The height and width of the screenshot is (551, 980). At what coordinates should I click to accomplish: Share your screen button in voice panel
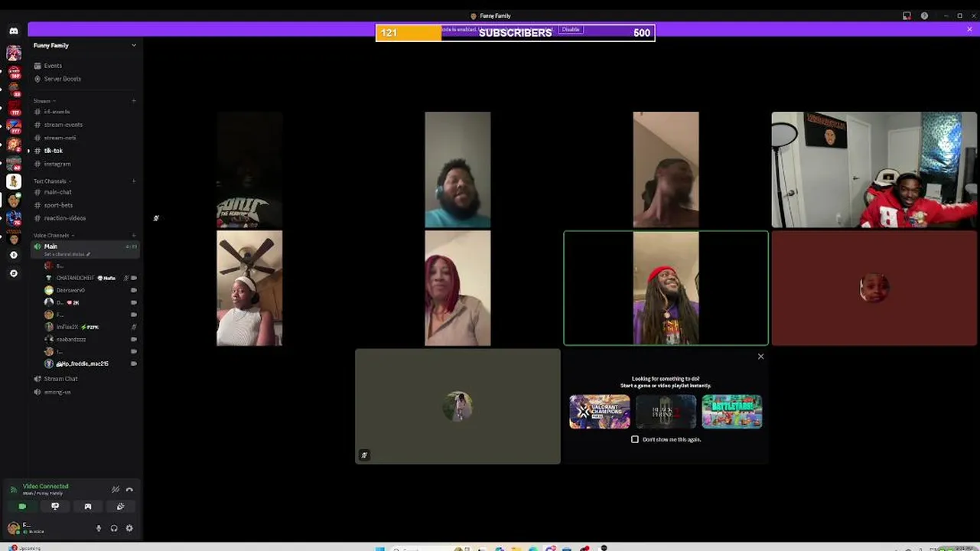point(55,507)
